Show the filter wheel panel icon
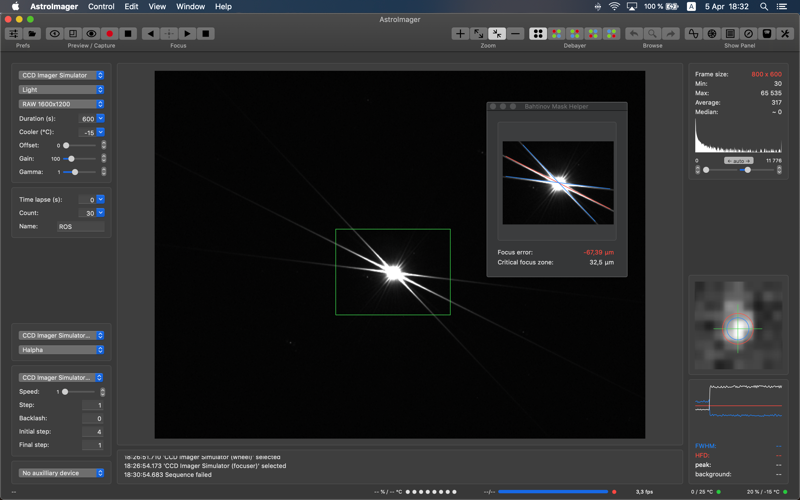The image size is (800, 500). tap(712, 34)
